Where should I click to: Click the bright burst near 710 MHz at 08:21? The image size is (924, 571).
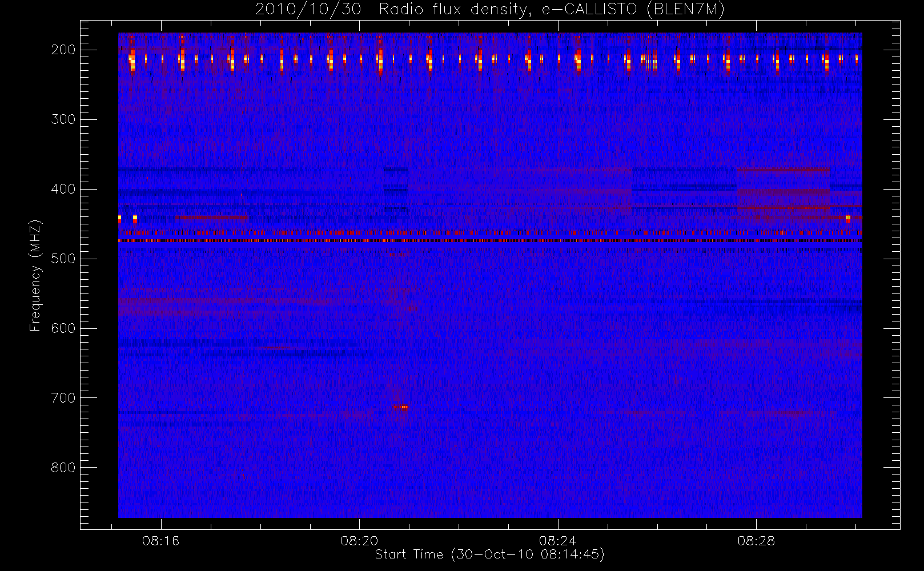(401, 407)
